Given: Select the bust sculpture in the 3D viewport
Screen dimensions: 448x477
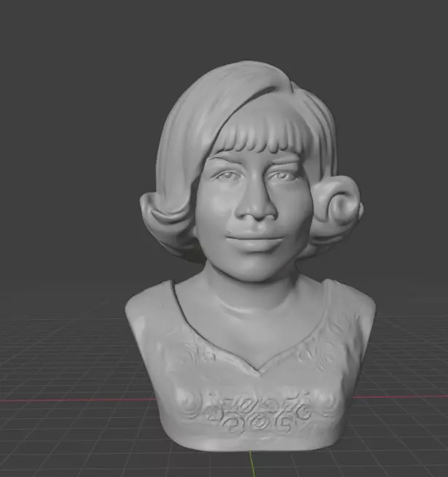Looking at the screenshot, I should point(250,256).
